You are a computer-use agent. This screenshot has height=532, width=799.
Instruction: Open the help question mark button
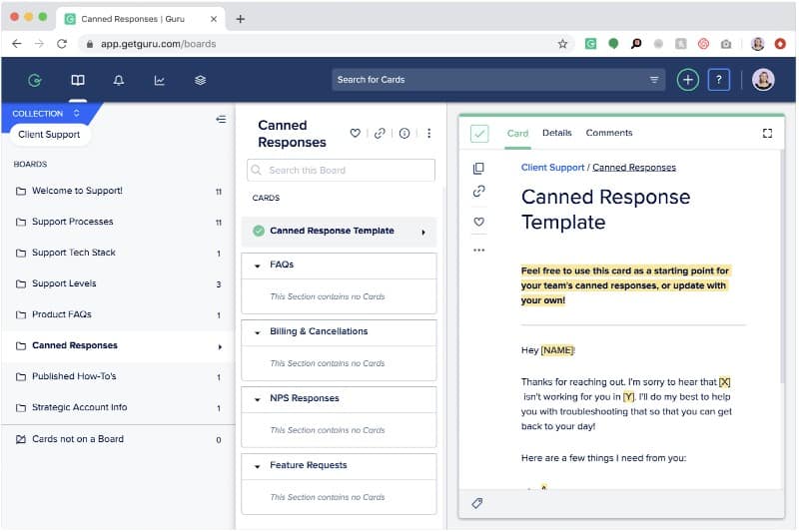click(718, 80)
